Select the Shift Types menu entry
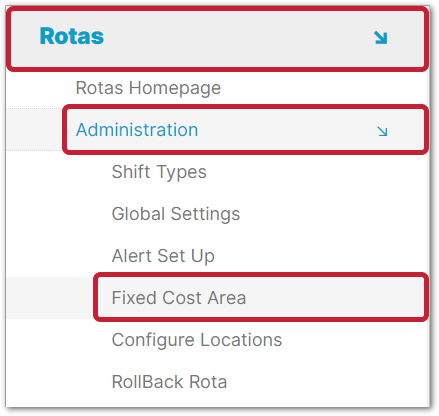This screenshot has height=416, width=439. (x=159, y=172)
